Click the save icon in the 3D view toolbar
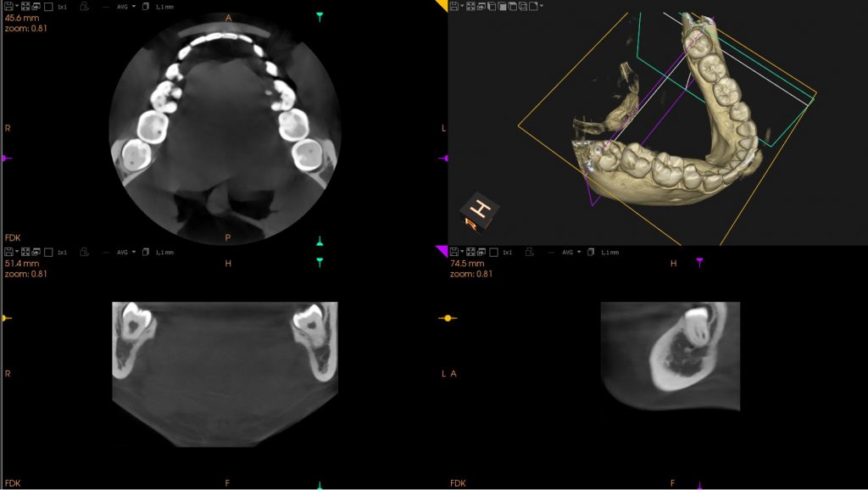This screenshot has height=490, width=868. 454,6
